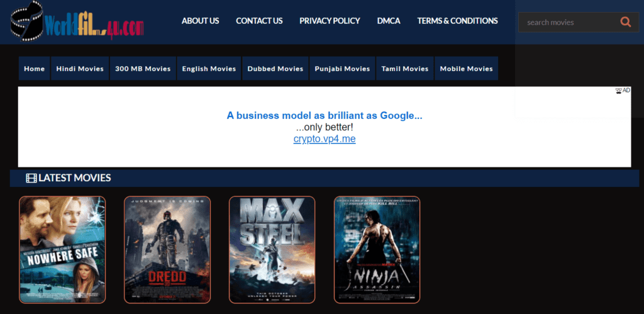Browse the Mobile Movies category
The image size is (644, 314).
(x=466, y=69)
